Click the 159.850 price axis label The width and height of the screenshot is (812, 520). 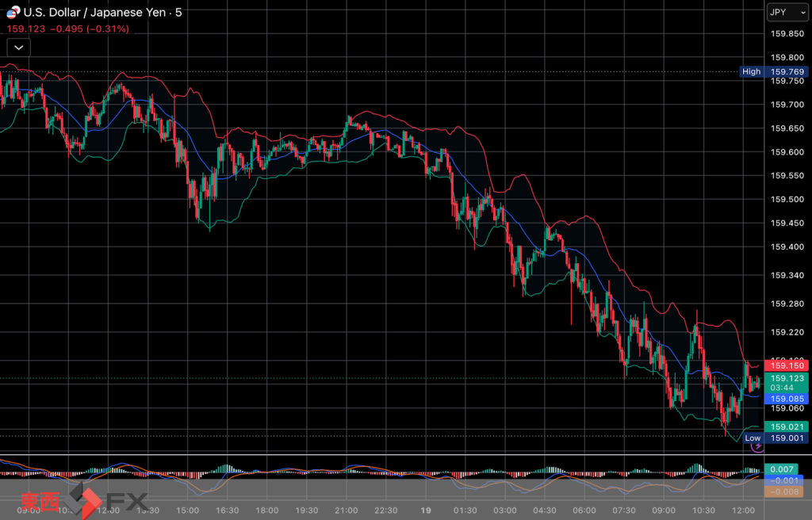click(787, 33)
